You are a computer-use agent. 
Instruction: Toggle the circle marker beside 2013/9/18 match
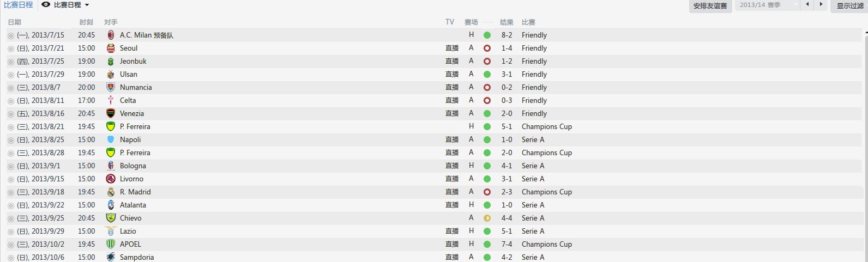(x=11, y=192)
